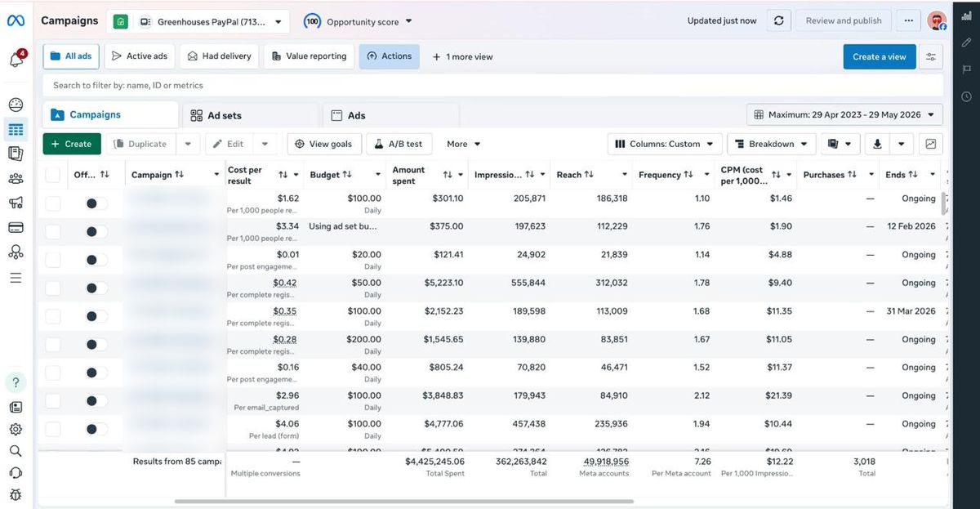Tick the checkbox for $805.24 row
Viewport: 980px width, 509px height.
[x=53, y=373]
